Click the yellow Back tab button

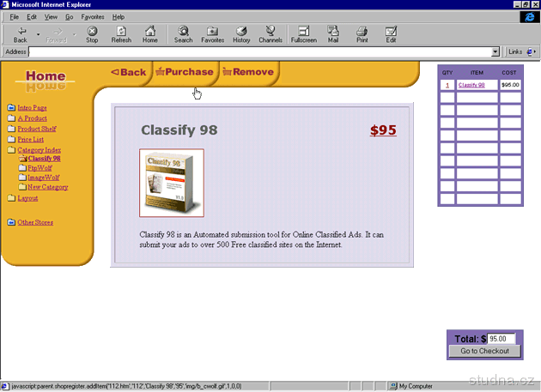tap(129, 72)
